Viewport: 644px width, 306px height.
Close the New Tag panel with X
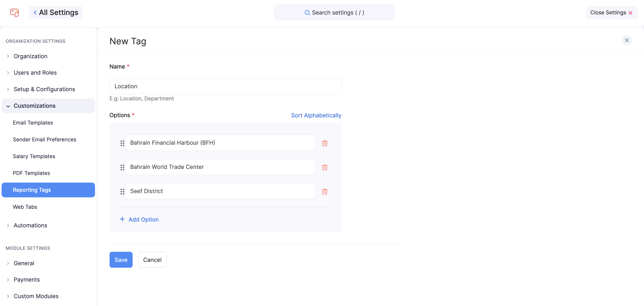627,40
